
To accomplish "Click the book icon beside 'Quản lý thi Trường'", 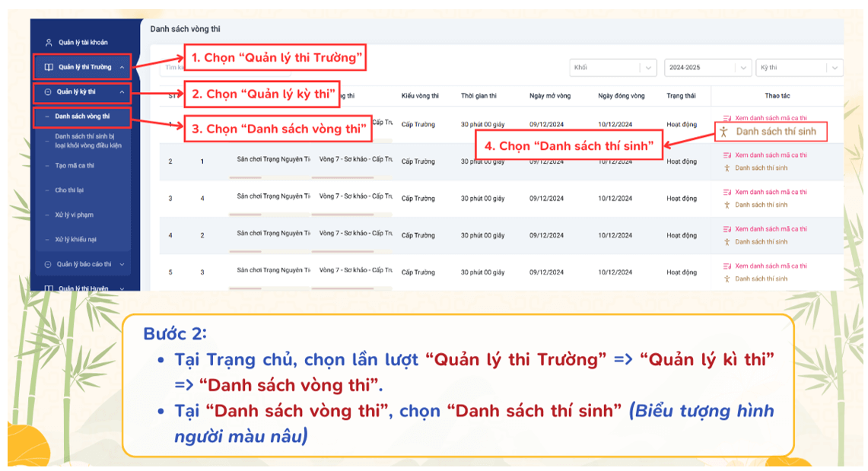I will pyautogui.click(x=49, y=68).
